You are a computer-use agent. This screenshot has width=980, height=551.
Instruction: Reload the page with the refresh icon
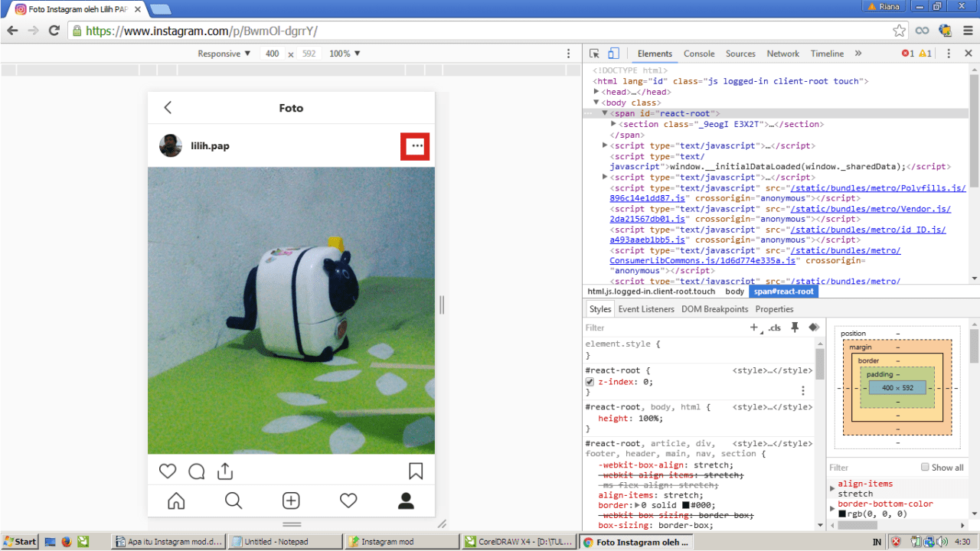tap(54, 31)
